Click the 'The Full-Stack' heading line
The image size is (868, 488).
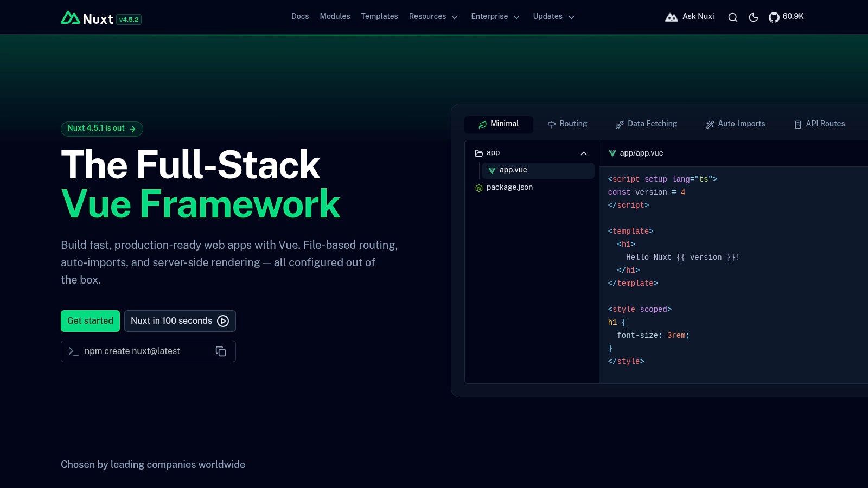click(x=190, y=165)
